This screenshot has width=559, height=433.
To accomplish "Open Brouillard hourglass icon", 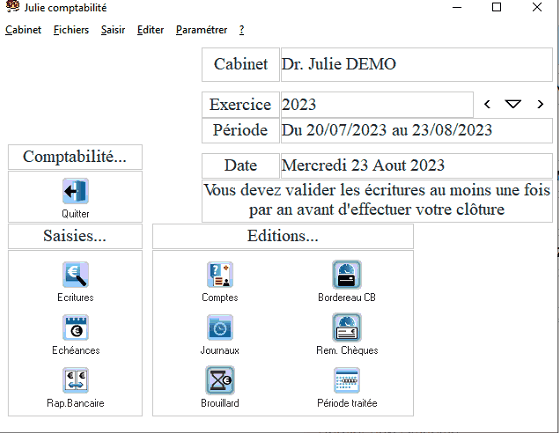I will [220, 380].
